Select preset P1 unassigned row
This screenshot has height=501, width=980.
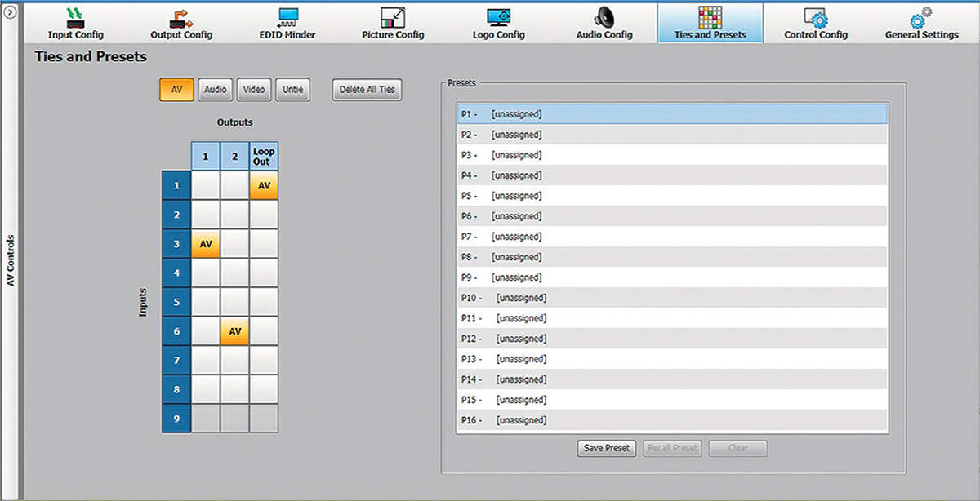pyautogui.click(x=673, y=114)
